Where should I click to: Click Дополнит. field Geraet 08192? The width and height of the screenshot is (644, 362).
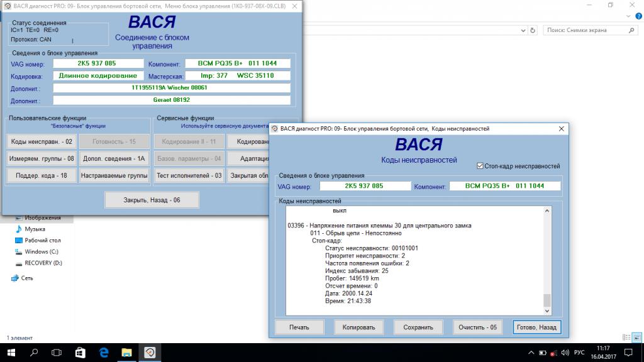tap(172, 100)
